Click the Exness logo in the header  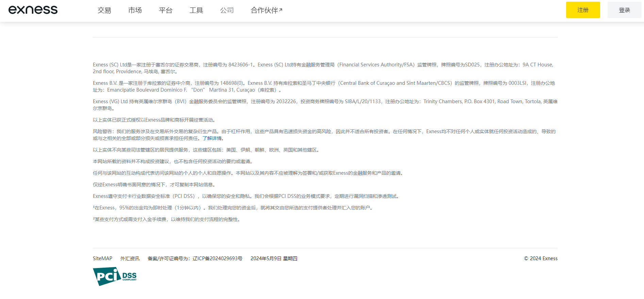[33, 10]
